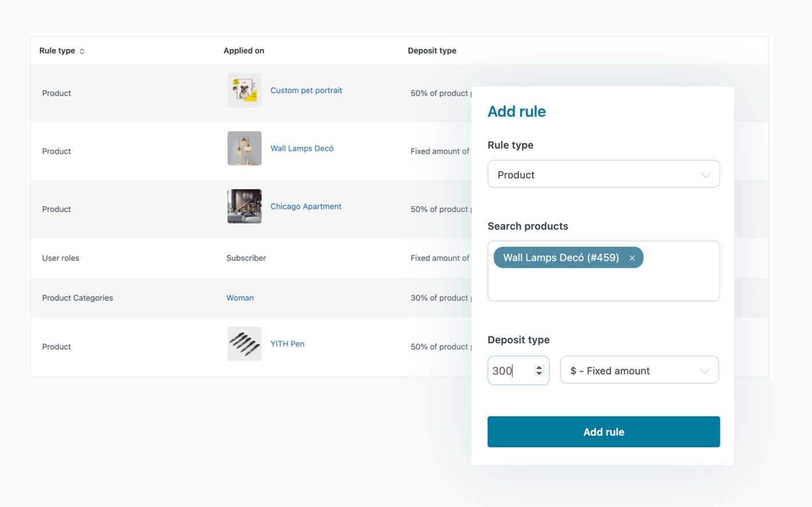Screen dimensions: 812x507
Task: Click the 30% of product deposit cell
Action: tap(441, 298)
